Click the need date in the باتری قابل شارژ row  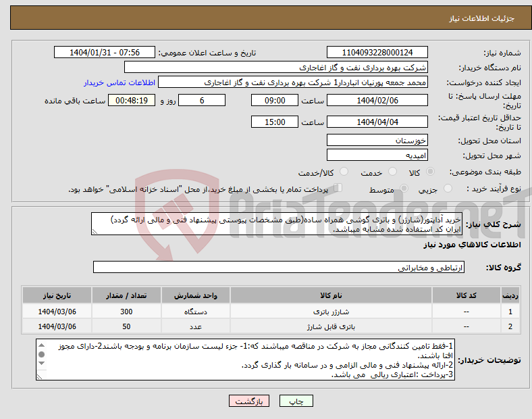[x=57, y=326]
